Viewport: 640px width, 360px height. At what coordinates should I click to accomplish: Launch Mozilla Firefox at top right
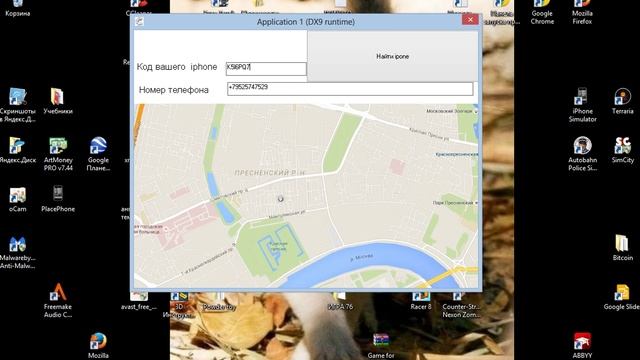582,12
